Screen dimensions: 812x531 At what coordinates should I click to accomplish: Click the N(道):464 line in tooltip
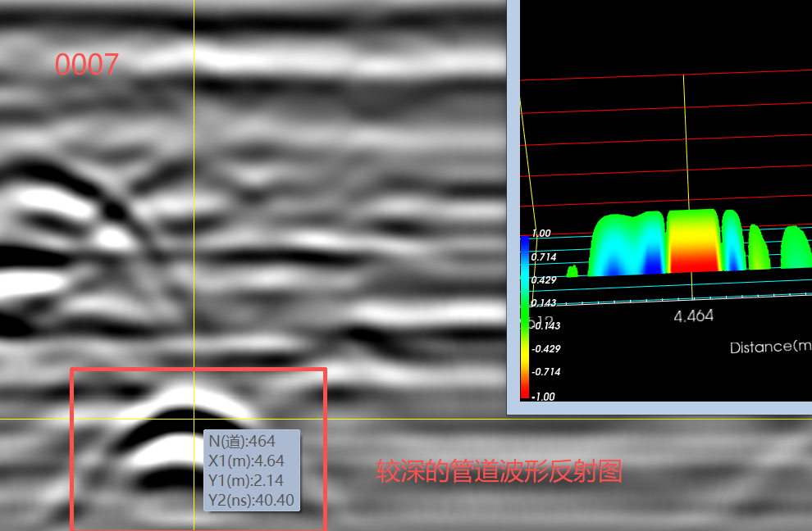coord(242,443)
